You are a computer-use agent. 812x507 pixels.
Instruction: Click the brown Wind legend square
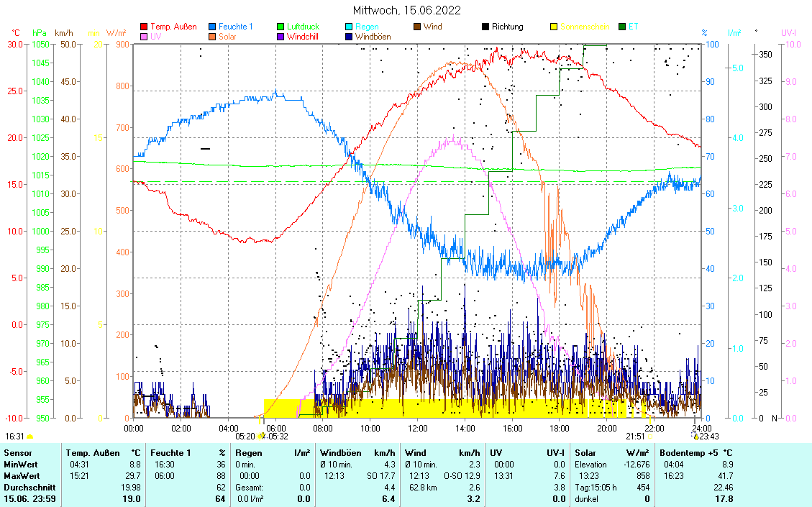tap(417, 27)
